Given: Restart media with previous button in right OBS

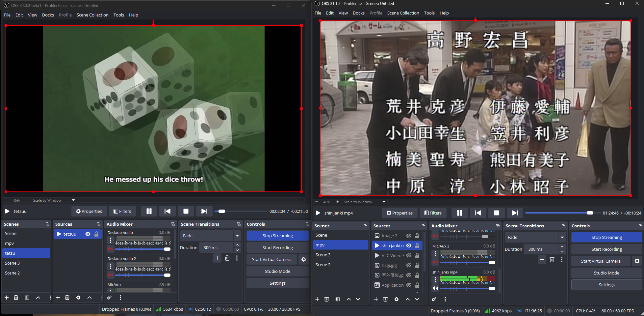Looking at the screenshot, I should point(478,213).
